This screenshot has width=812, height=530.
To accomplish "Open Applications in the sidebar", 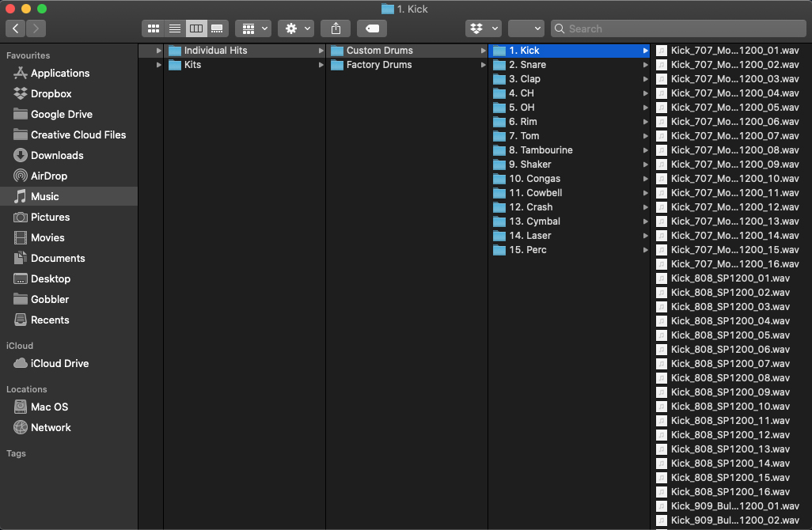I will click(x=69, y=73).
